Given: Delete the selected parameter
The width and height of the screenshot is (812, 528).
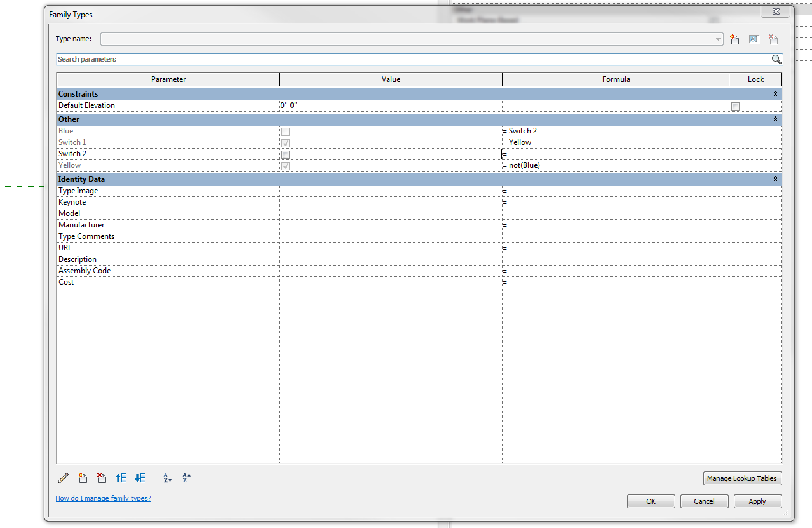Looking at the screenshot, I should (x=102, y=478).
